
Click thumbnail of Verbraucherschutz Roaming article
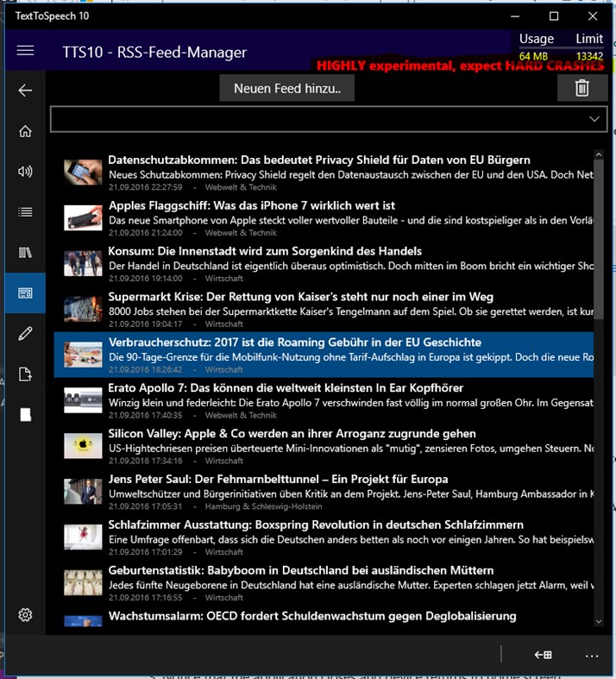pyautogui.click(x=83, y=355)
